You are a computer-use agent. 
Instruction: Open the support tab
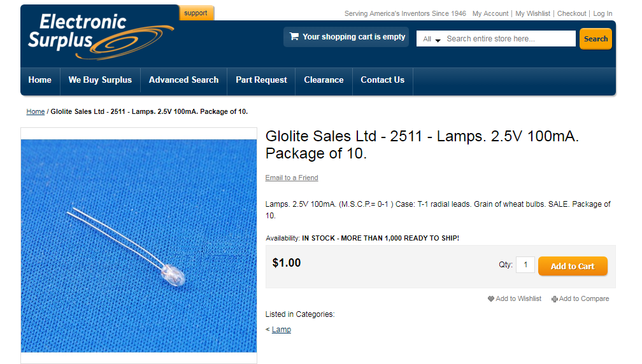point(196,13)
